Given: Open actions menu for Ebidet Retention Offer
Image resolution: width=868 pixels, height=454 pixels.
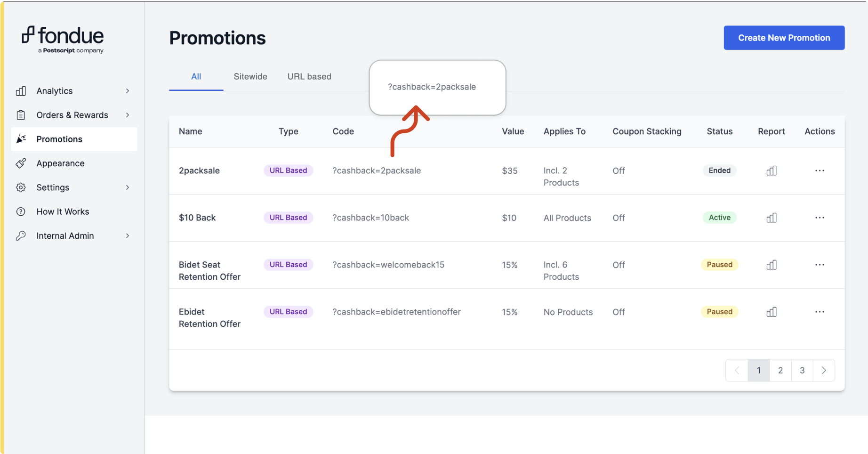Looking at the screenshot, I should click(820, 312).
